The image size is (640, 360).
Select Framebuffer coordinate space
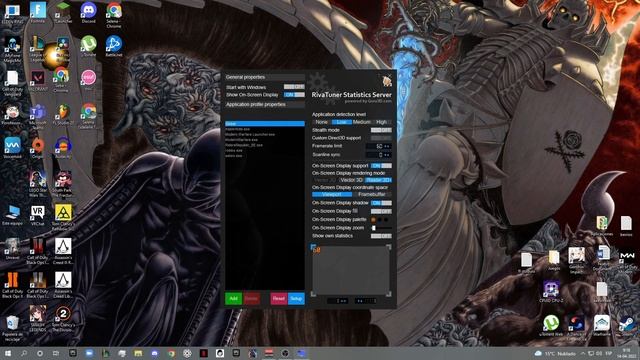[x=371, y=194]
